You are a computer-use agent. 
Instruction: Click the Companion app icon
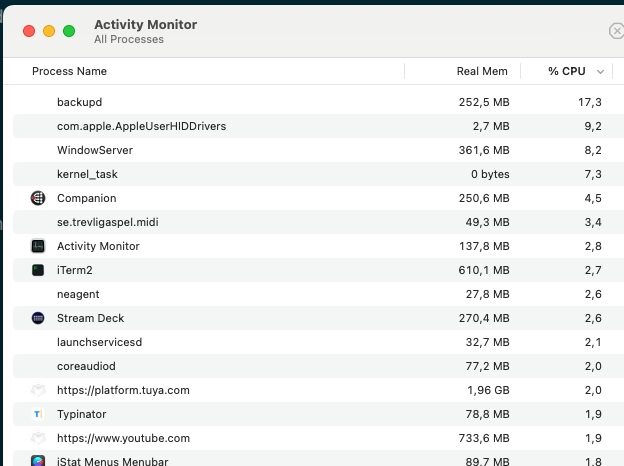point(38,198)
